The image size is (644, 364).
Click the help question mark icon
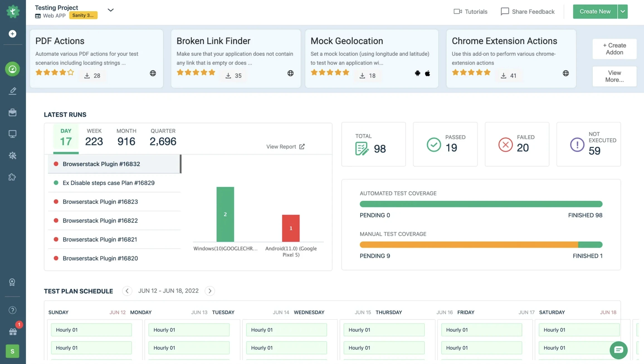[12, 310]
